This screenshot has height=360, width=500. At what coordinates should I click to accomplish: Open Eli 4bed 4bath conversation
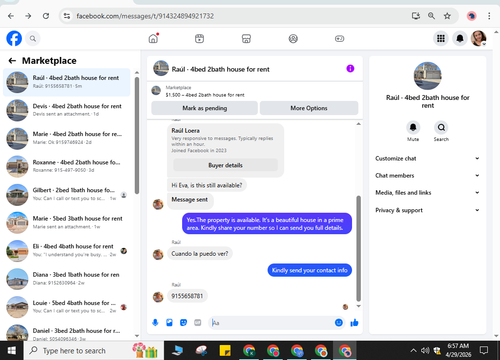pyautogui.click(x=67, y=251)
